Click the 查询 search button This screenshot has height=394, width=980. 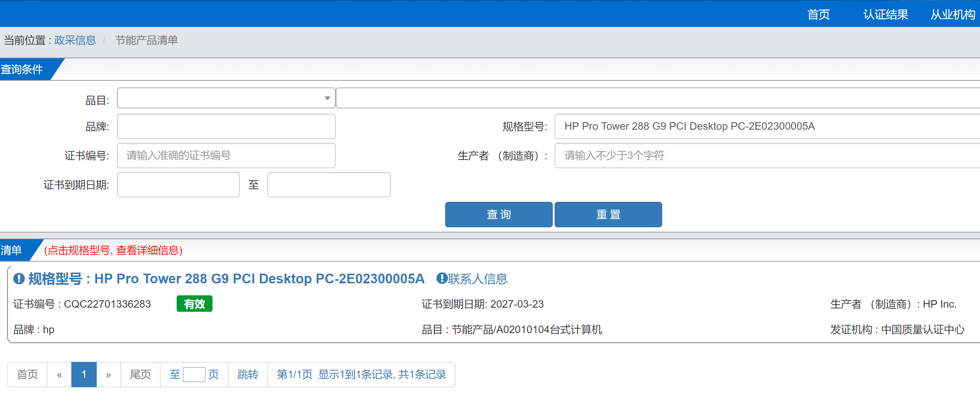pos(498,215)
